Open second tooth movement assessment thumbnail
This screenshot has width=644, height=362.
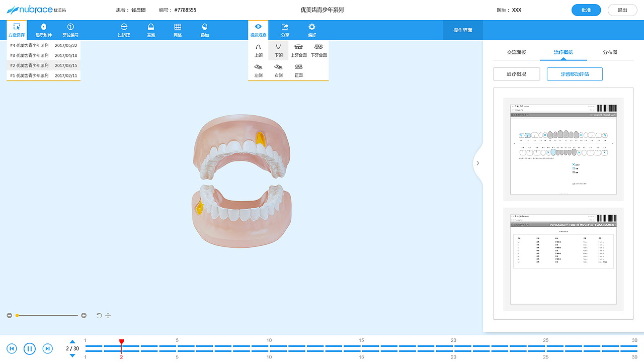point(563,259)
